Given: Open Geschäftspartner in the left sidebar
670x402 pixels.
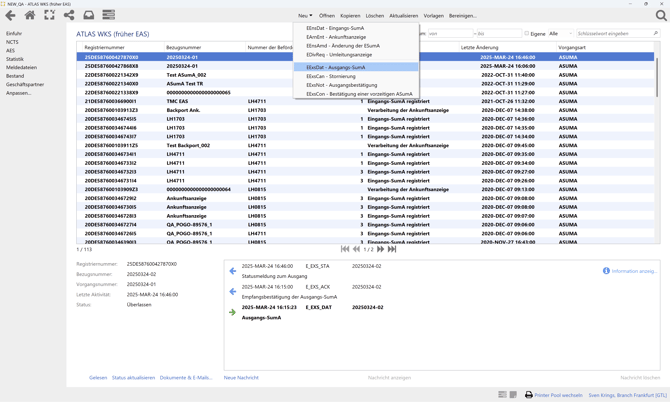Looking at the screenshot, I should pos(25,85).
